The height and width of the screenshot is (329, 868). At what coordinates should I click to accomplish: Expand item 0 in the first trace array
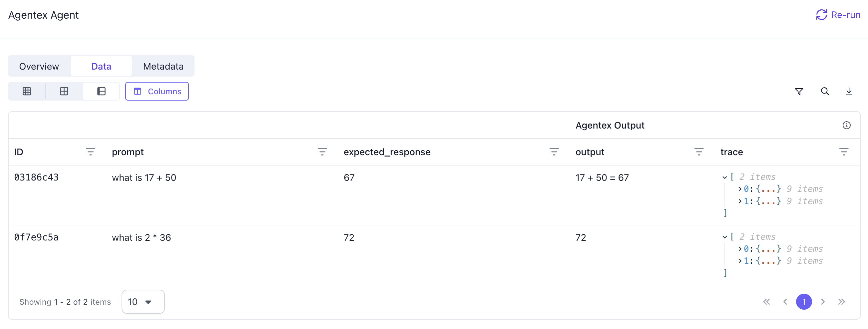point(739,188)
